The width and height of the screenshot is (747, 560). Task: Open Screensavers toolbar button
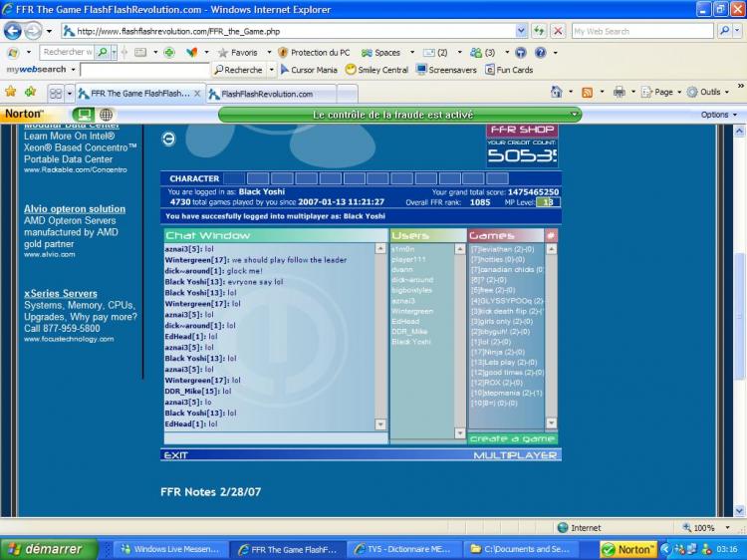pyautogui.click(x=446, y=70)
